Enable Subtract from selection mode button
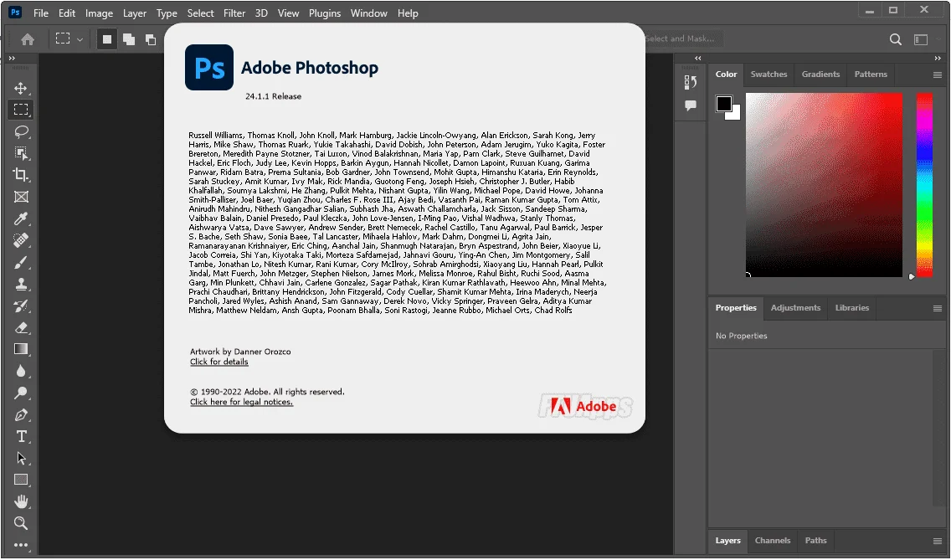Screen dimensions: 951x560 point(151,39)
